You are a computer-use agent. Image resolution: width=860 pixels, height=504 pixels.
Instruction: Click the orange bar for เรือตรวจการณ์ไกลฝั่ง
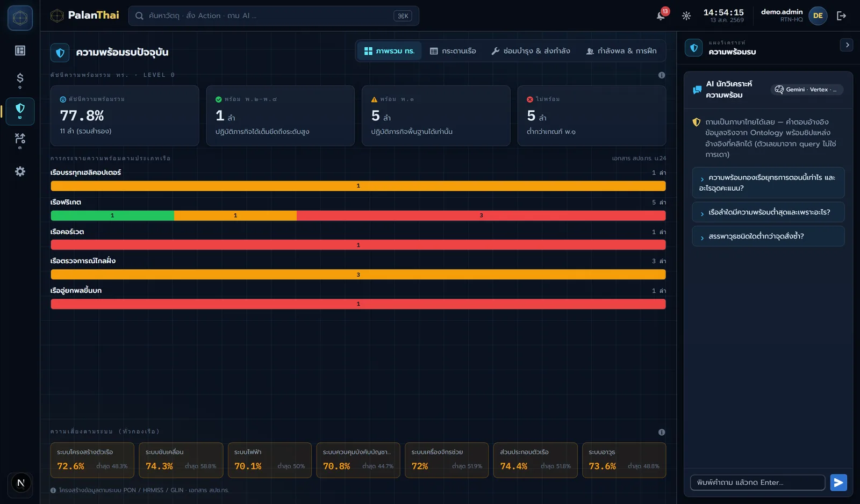point(359,275)
